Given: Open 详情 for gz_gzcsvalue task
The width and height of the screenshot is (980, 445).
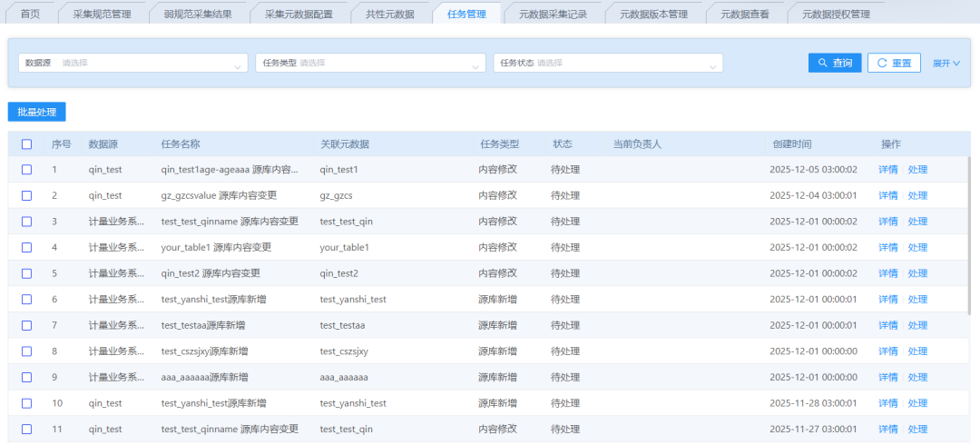Looking at the screenshot, I should [887, 195].
